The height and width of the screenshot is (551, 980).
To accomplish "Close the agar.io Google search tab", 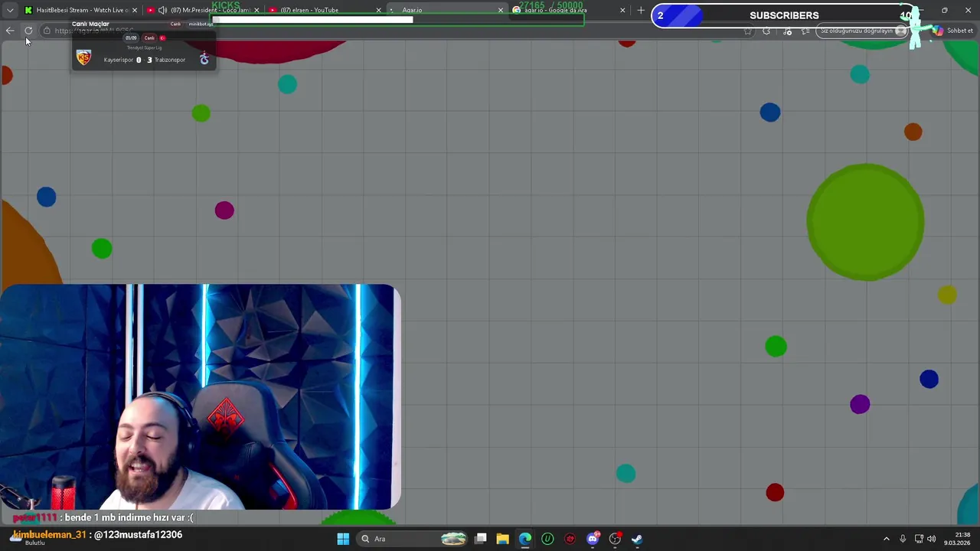I will [x=622, y=10].
